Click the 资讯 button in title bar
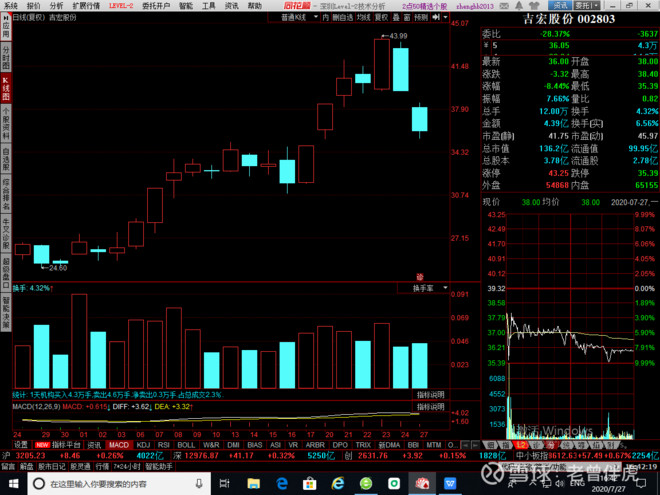 click(x=560, y=5)
